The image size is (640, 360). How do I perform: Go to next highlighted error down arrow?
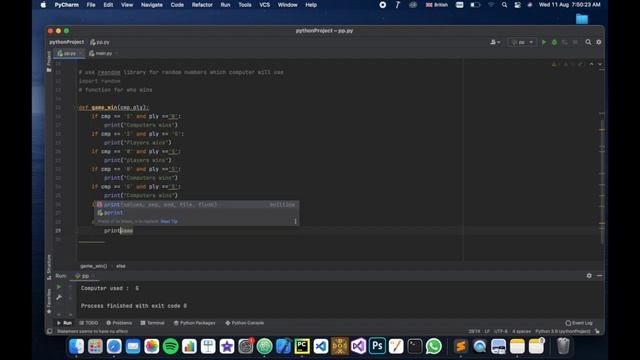coord(600,64)
